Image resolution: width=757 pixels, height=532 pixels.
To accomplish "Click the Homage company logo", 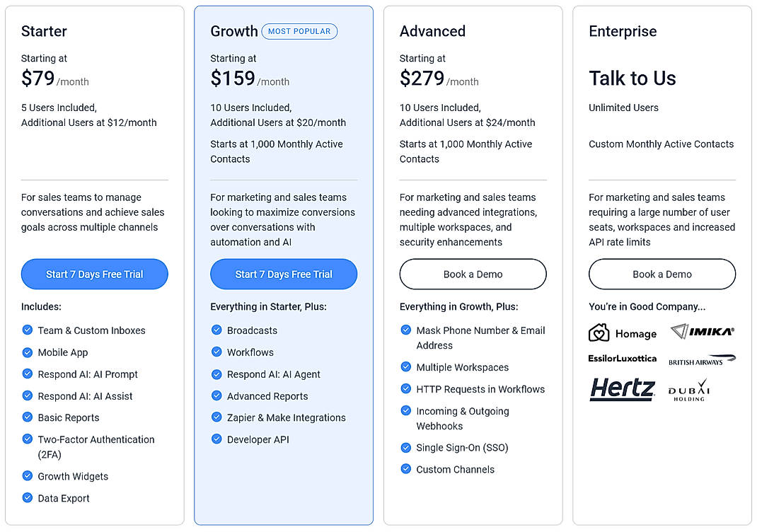I will point(623,332).
